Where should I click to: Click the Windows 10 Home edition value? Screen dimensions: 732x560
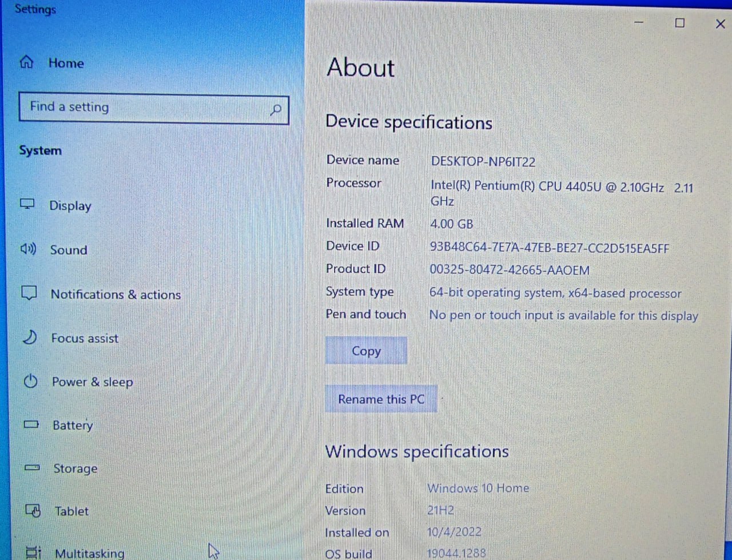(x=478, y=488)
